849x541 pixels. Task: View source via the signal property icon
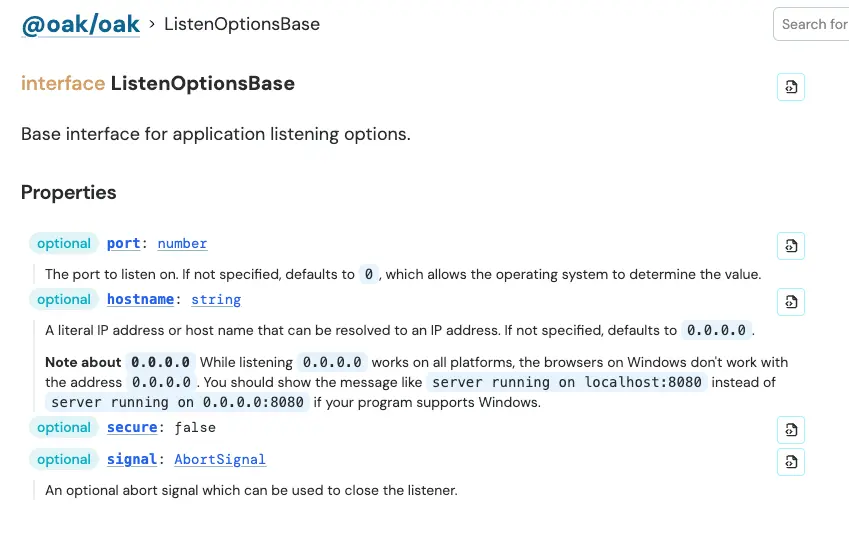pyautogui.click(x=791, y=462)
